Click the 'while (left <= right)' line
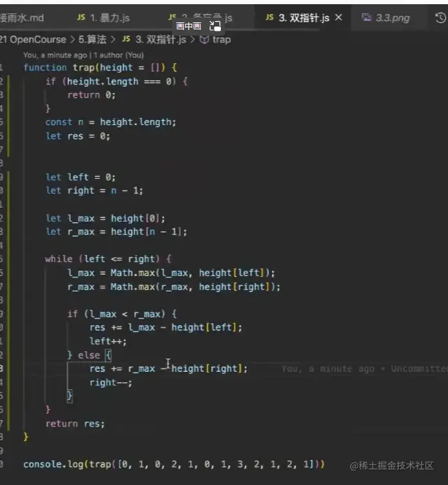The height and width of the screenshot is (485, 448). click(108, 259)
